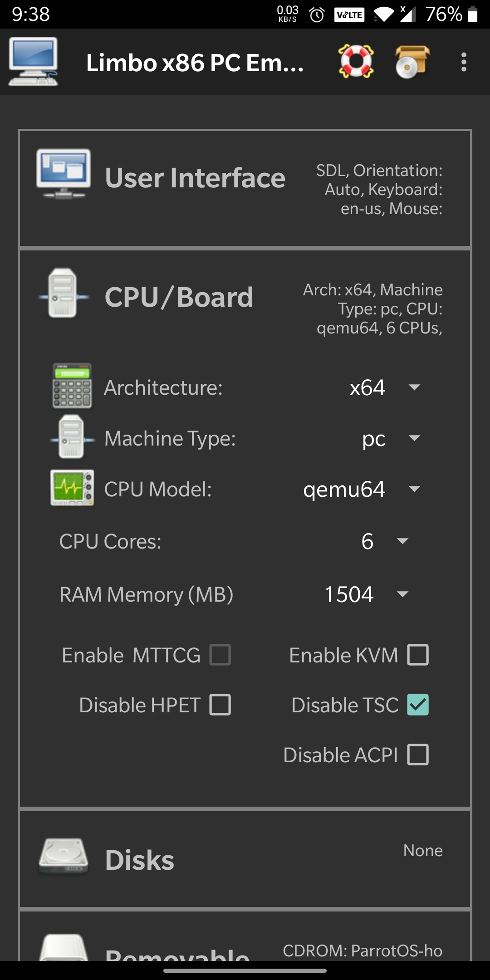Viewport: 490px width, 980px height.
Task: Uncheck the Disable TSC checkbox
Action: click(x=418, y=705)
